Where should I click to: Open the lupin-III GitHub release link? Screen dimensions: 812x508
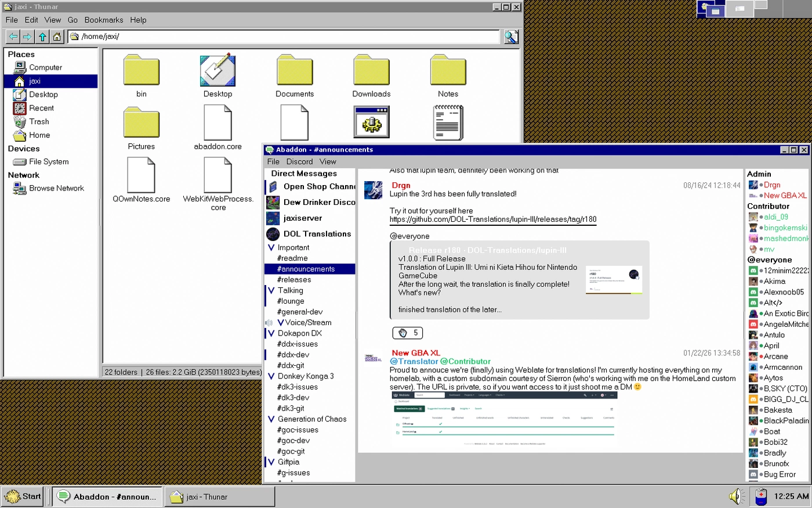coord(493,219)
